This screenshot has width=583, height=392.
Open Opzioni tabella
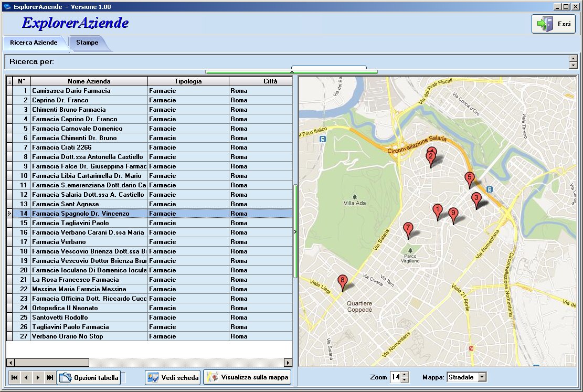(x=89, y=377)
